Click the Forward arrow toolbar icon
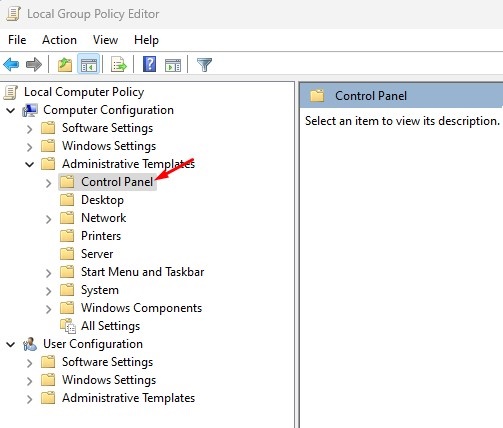 point(34,64)
